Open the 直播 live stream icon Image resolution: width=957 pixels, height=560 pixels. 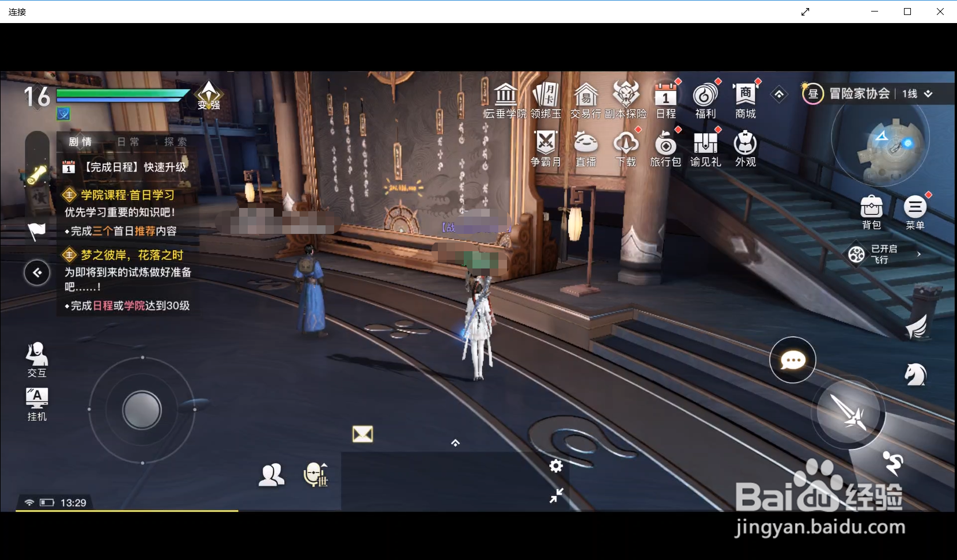[586, 149]
